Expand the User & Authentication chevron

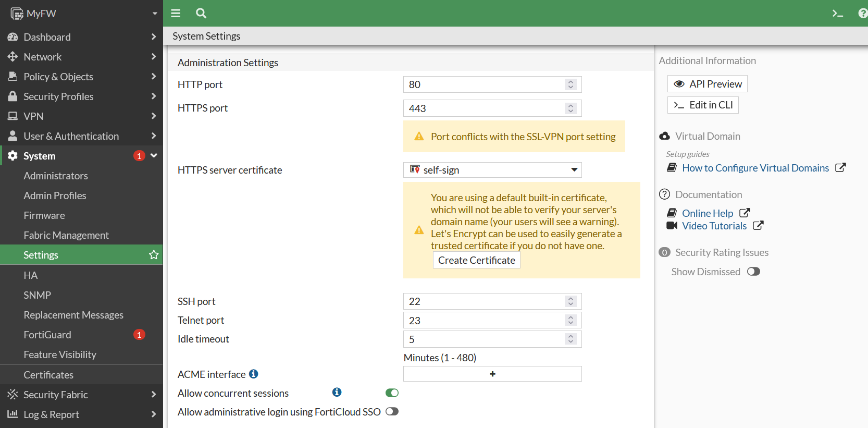(x=154, y=136)
